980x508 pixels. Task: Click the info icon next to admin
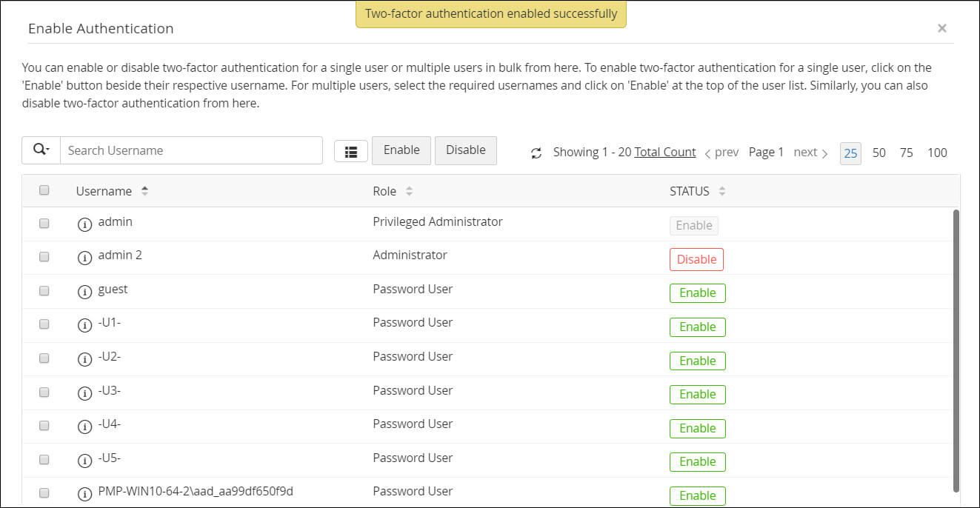(84, 224)
